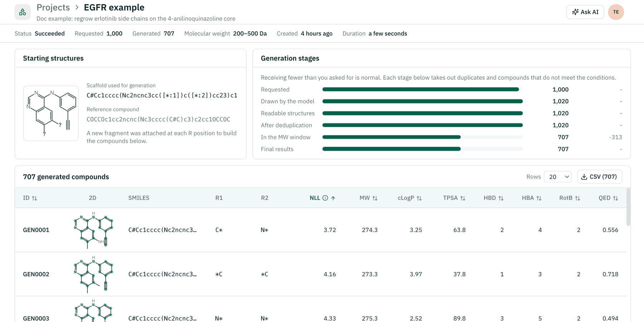The height and width of the screenshot is (322, 644).
Task: Toggle NLL ascending sort arrow
Action: coord(333,198)
